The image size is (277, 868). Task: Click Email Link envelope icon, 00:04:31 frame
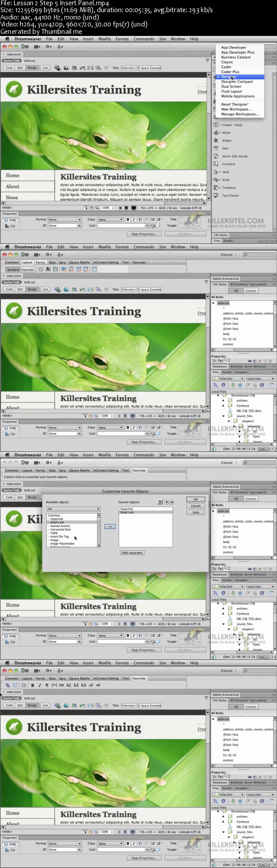15,685
